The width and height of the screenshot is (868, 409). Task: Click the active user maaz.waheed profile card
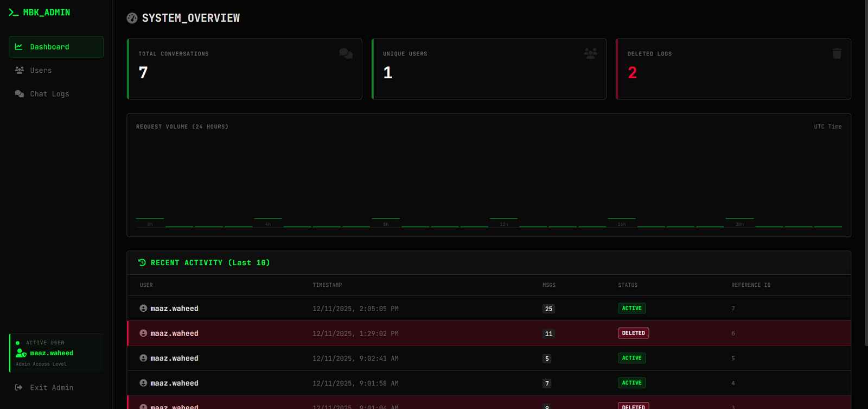coord(56,353)
